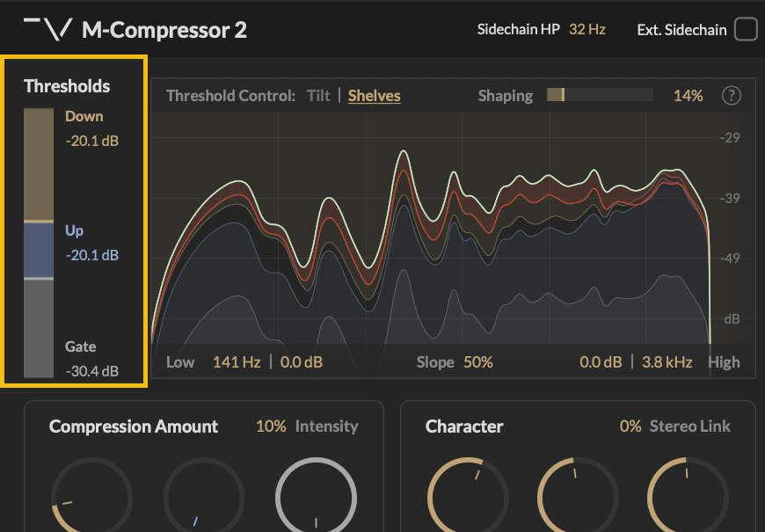This screenshot has height=532, width=765.
Task: Click the Gate threshold meter segment
Action: click(x=39, y=329)
